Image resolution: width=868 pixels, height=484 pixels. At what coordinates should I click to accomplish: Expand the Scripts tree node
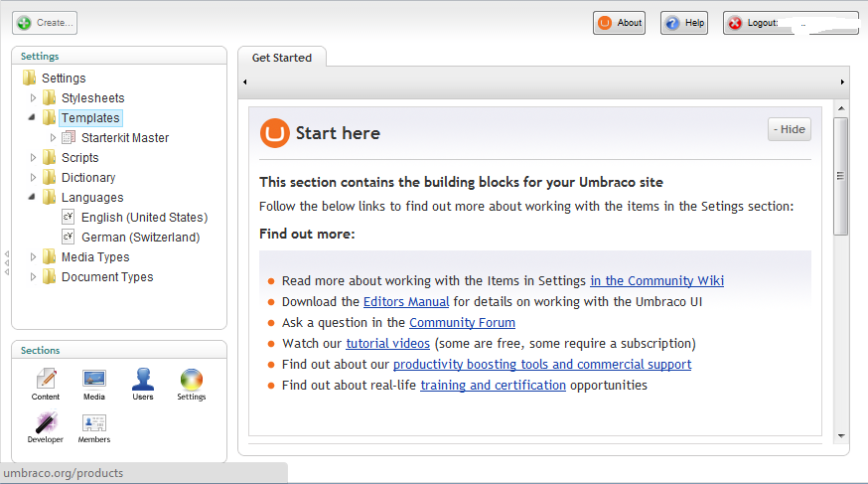click(33, 158)
